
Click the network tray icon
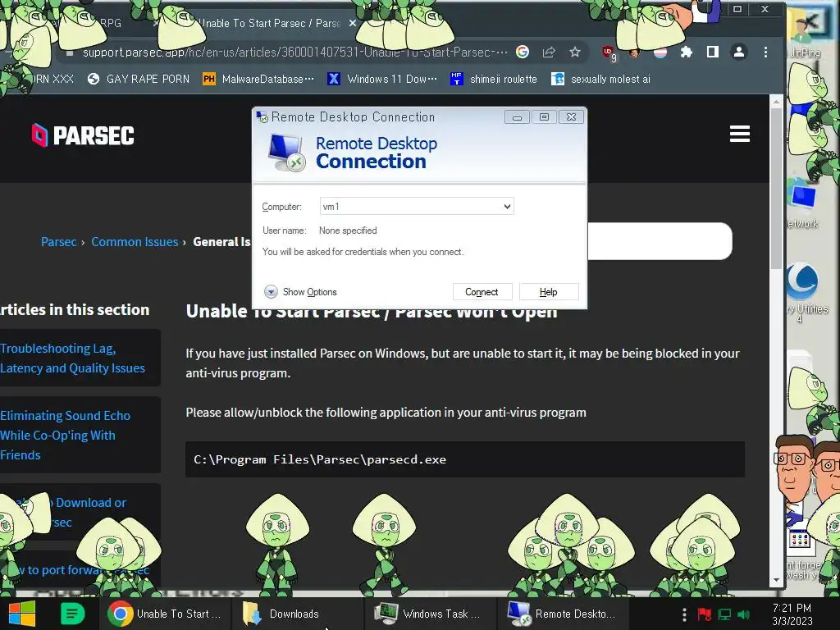pos(724,614)
